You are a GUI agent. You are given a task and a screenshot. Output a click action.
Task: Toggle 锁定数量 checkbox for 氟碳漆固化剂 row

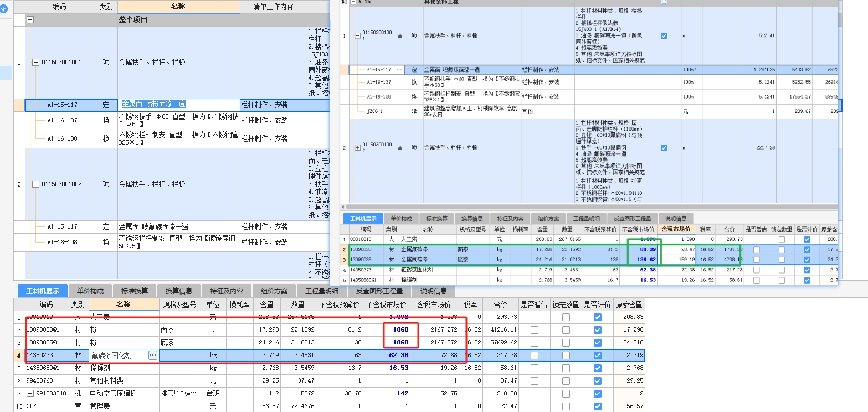click(x=566, y=356)
